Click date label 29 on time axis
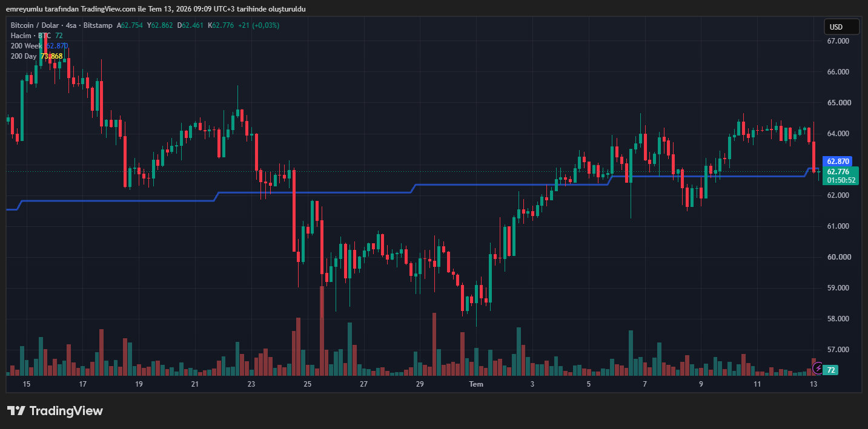 pyautogui.click(x=420, y=384)
